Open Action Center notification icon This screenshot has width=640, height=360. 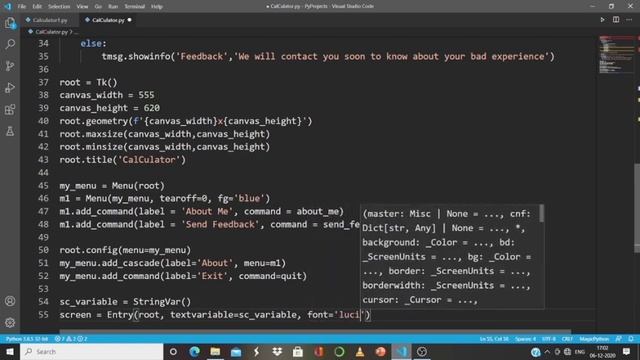coord(626,351)
